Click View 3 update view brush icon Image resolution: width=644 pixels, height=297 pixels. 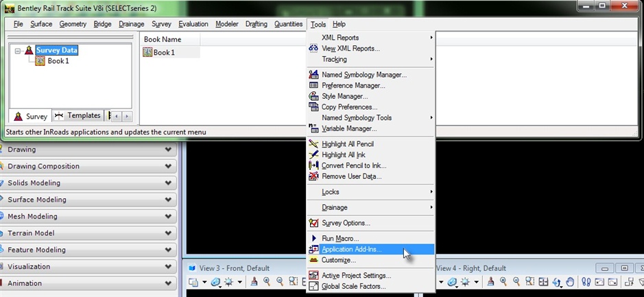(x=254, y=282)
